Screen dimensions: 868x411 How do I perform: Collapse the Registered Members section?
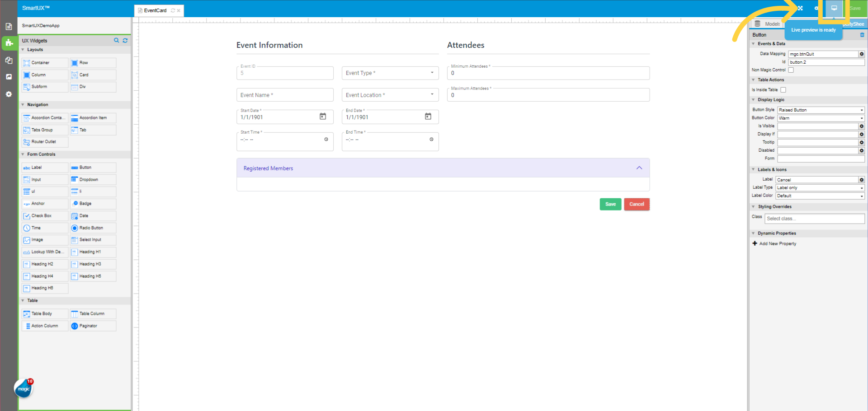pyautogui.click(x=639, y=168)
